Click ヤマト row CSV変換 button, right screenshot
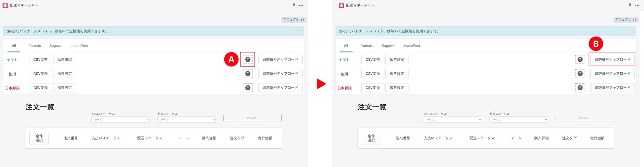644x167 pixels. [x=373, y=59]
